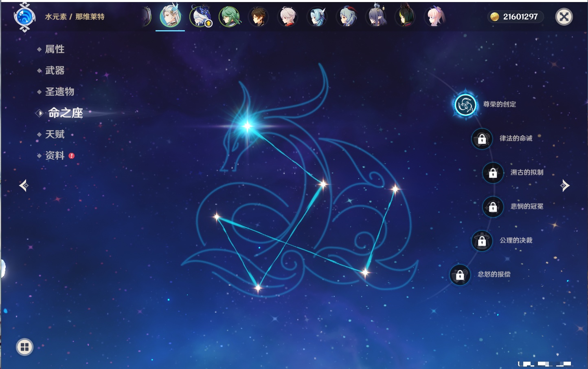Select the pink-haired character avatar
This screenshot has height=369, width=588.
(435, 17)
